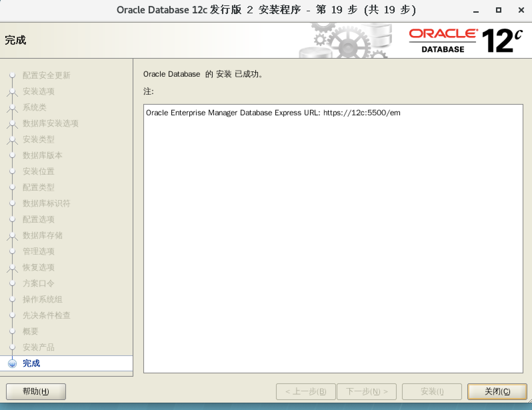Image resolution: width=532 pixels, height=410 pixels.
Task: Open help with the 帮助(H) button
Action: (36, 391)
